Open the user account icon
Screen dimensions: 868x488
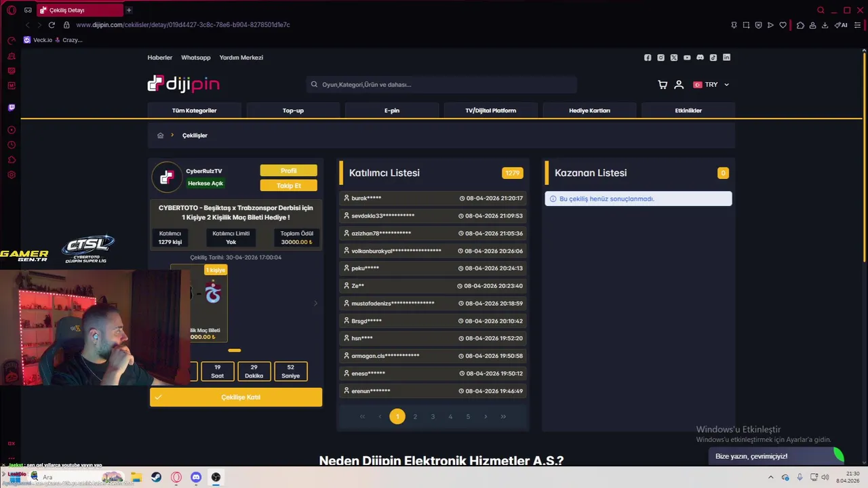pyautogui.click(x=679, y=85)
